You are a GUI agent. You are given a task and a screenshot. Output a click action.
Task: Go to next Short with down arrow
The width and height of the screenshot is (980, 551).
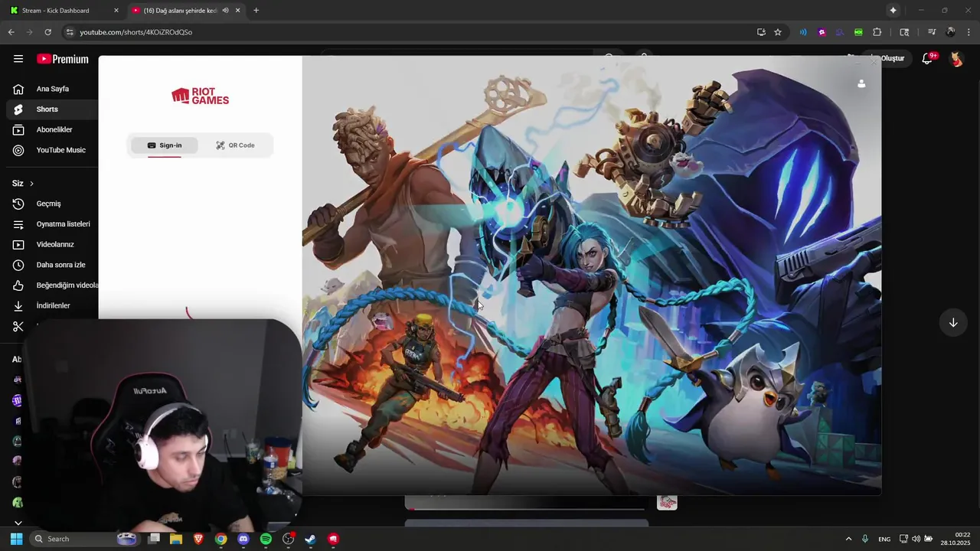click(x=953, y=323)
